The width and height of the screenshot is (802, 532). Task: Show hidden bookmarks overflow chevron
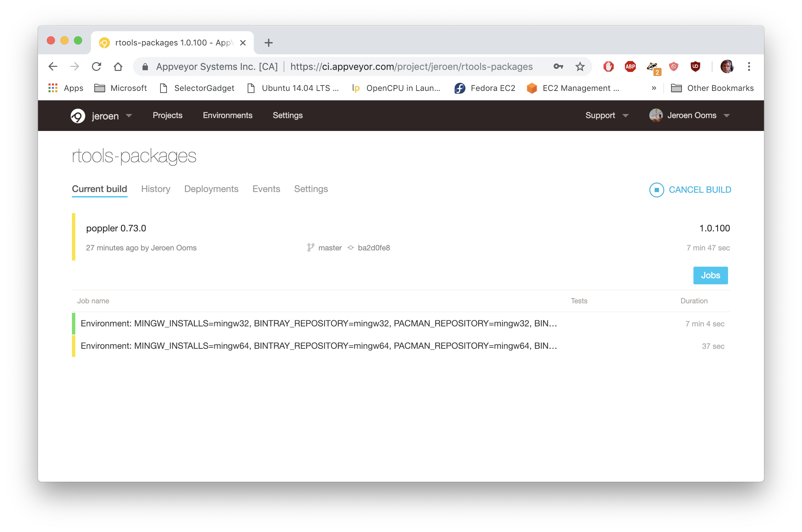coord(654,88)
